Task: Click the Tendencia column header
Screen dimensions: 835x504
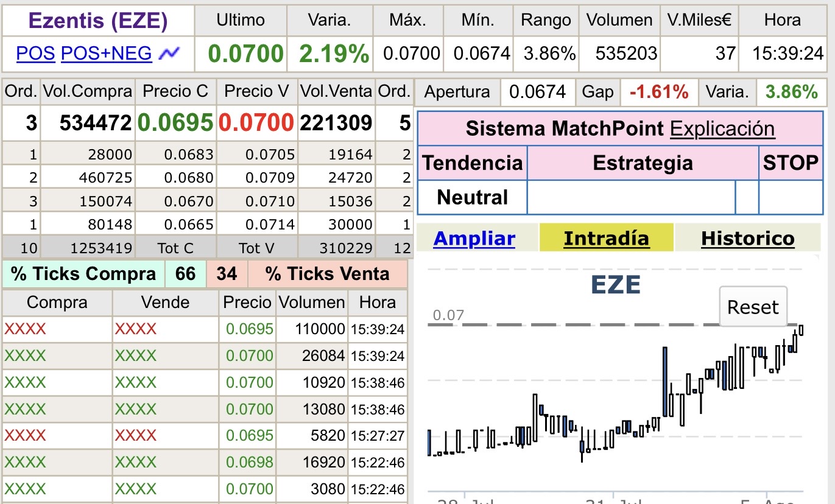Action: coord(473,163)
